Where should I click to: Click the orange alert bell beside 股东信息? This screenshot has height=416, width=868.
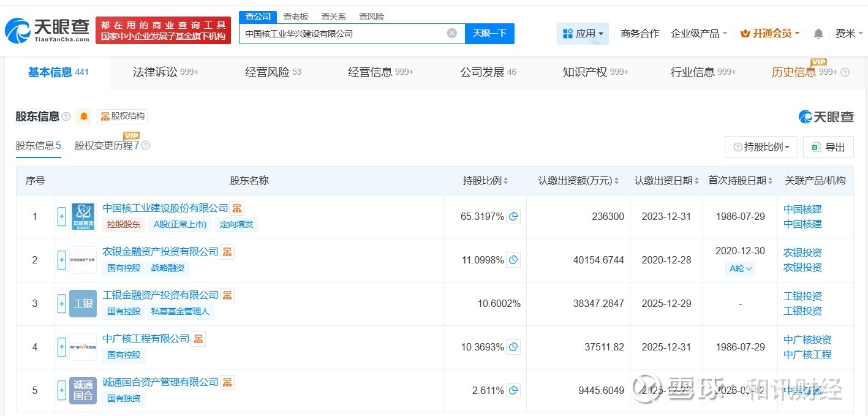pos(84,116)
